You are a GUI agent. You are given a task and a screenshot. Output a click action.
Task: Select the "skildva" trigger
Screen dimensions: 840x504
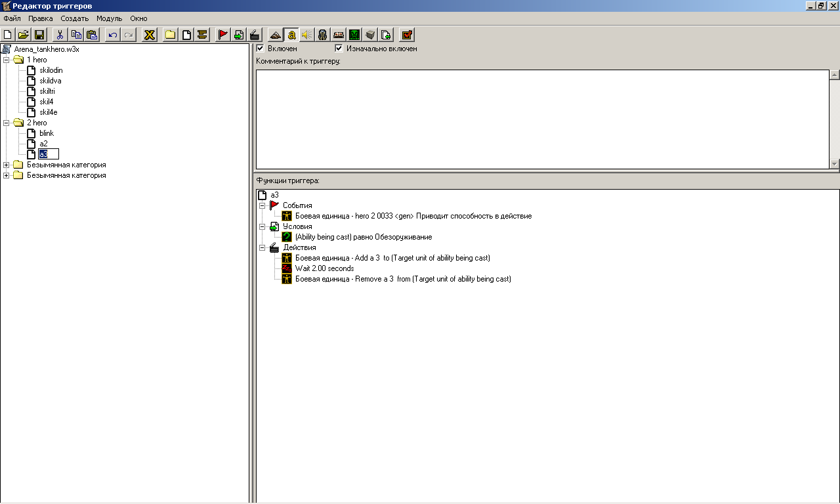(51, 81)
